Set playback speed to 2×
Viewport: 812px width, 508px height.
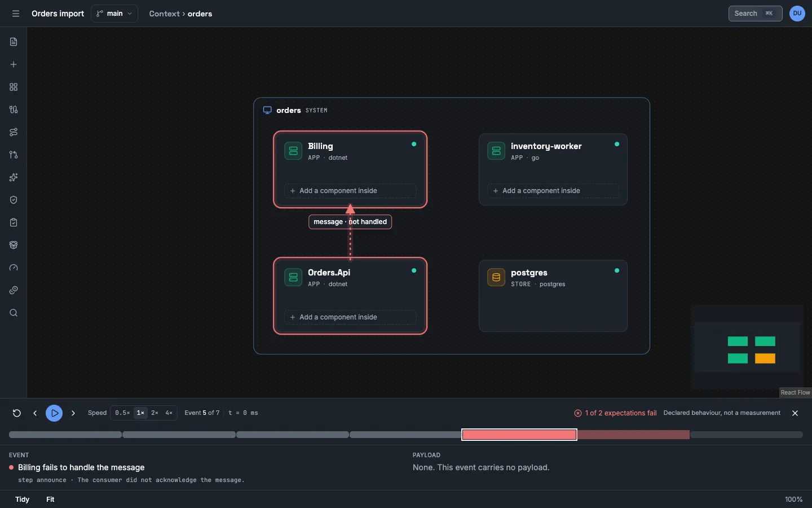155,413
